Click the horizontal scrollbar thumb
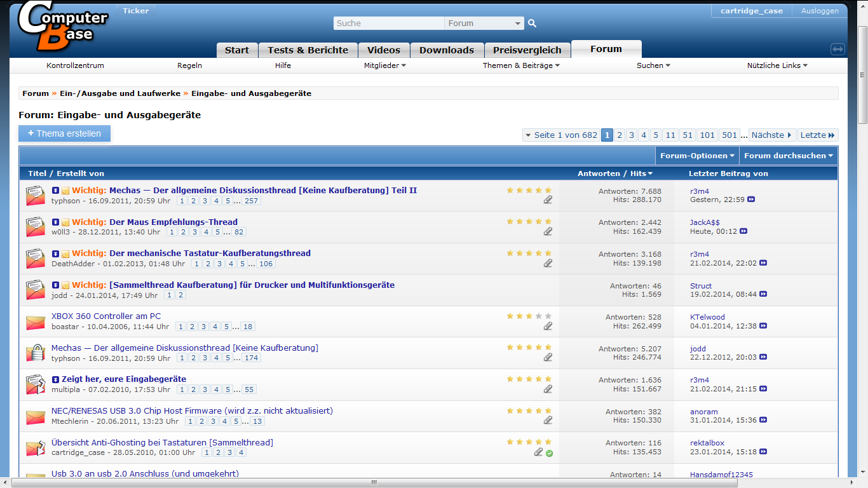Screen dimensions: 868x488 tap(375, 483)
